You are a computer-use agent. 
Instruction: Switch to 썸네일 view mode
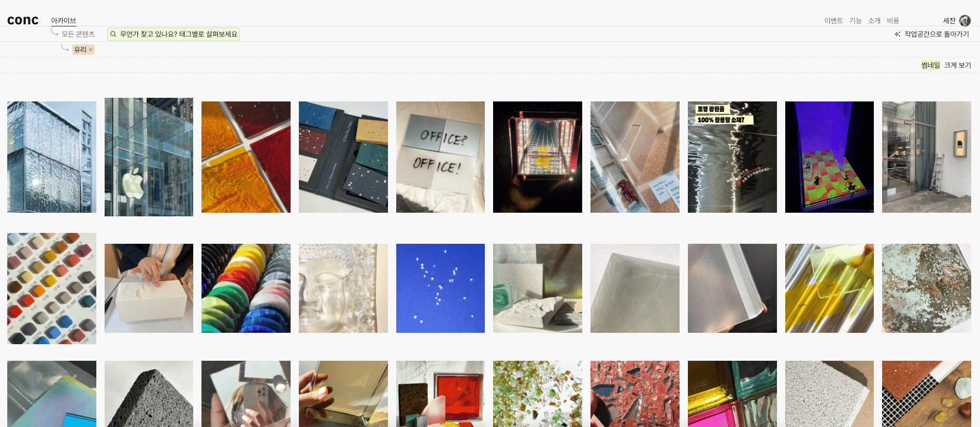click(930, 65)
